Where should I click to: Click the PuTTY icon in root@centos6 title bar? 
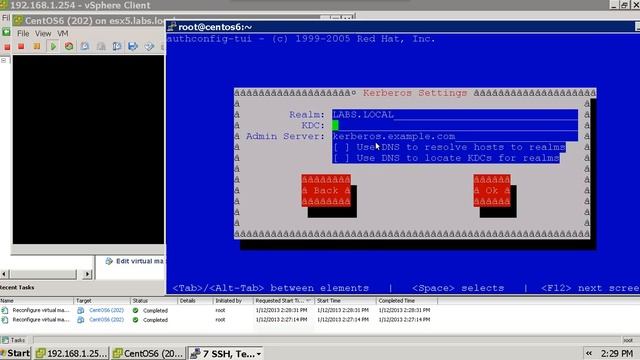171,27
